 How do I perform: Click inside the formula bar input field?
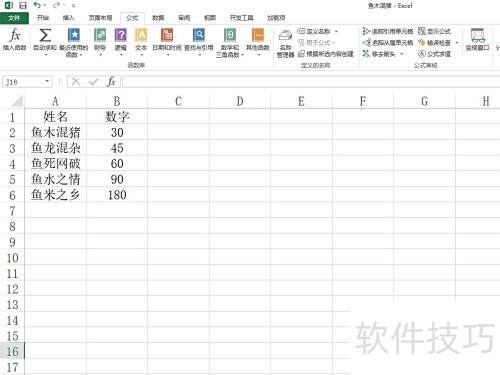point(311,82)
